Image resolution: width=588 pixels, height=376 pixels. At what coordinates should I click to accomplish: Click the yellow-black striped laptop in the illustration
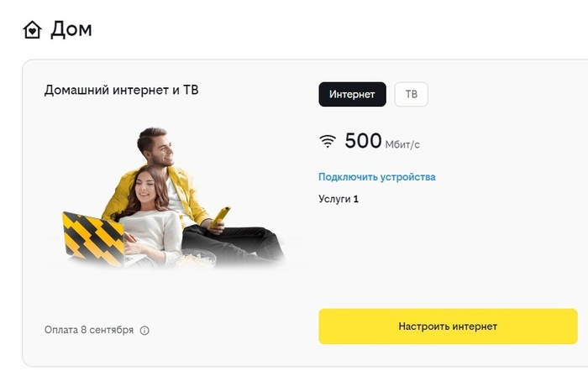click(x=94, y=239)
